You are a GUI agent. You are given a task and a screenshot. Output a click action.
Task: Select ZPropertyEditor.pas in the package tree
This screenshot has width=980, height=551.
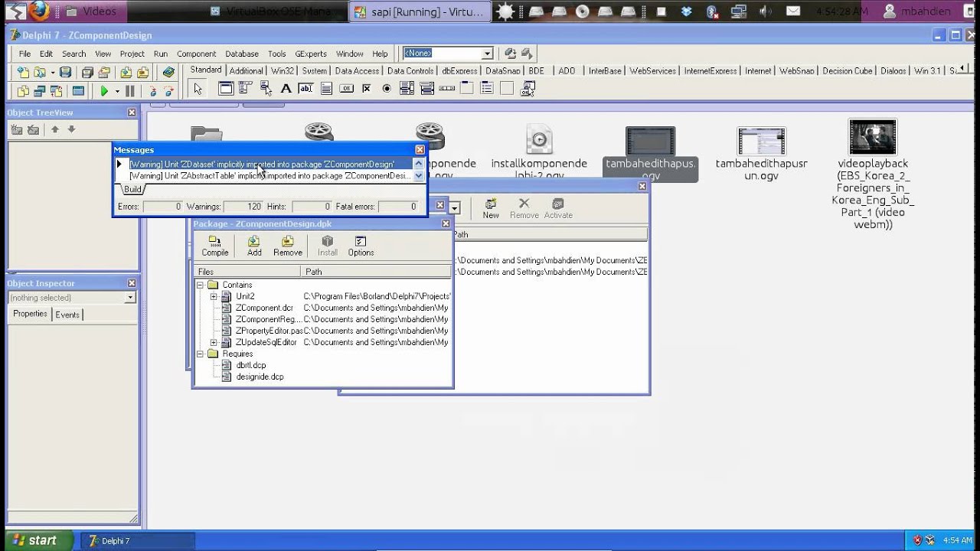(x=269, y=331)
